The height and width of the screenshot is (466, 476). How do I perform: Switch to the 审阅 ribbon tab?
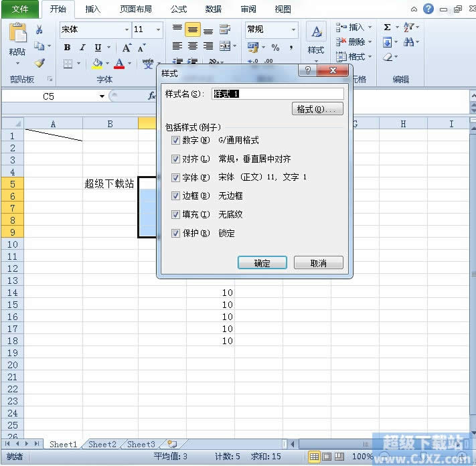(x=248, y=9)
